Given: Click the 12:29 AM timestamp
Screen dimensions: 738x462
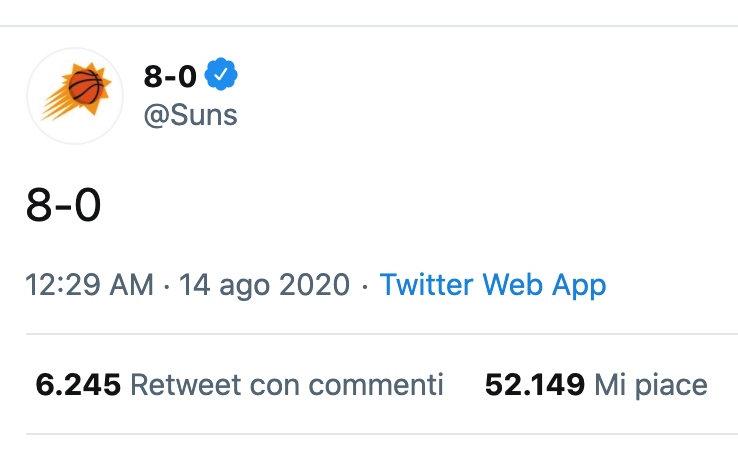Looking at the screenshot, I should click(x=89, y=285).
